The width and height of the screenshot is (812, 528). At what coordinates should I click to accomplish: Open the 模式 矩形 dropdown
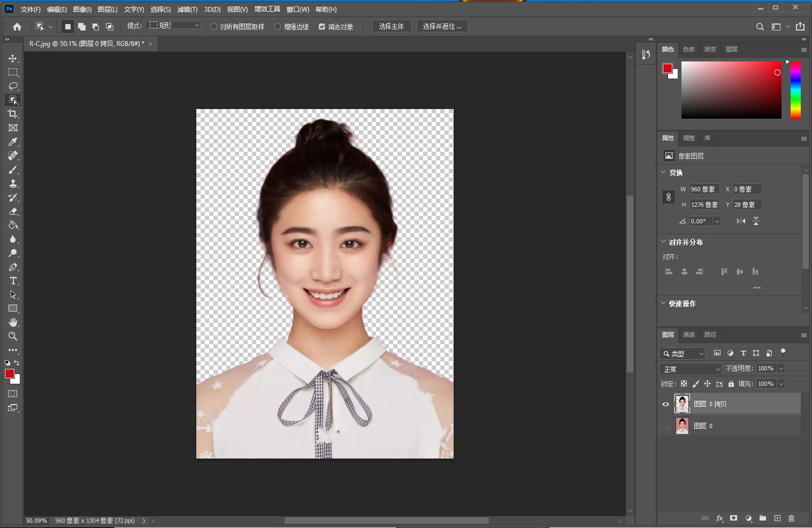[x=174, y=26]
